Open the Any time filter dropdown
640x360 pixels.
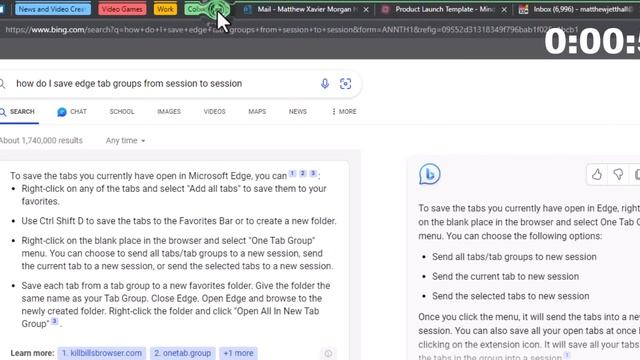125,140
